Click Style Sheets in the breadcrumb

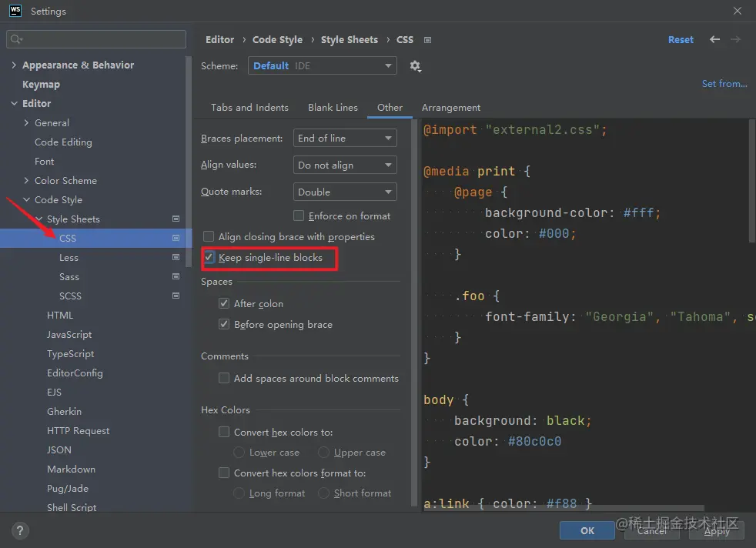[x=349, y=40]
